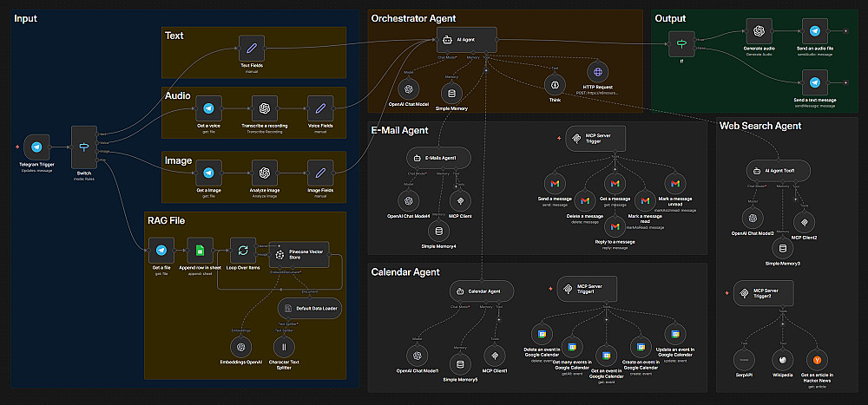
Task: Select the If node in Output
Action: click(x=681, y=43)
